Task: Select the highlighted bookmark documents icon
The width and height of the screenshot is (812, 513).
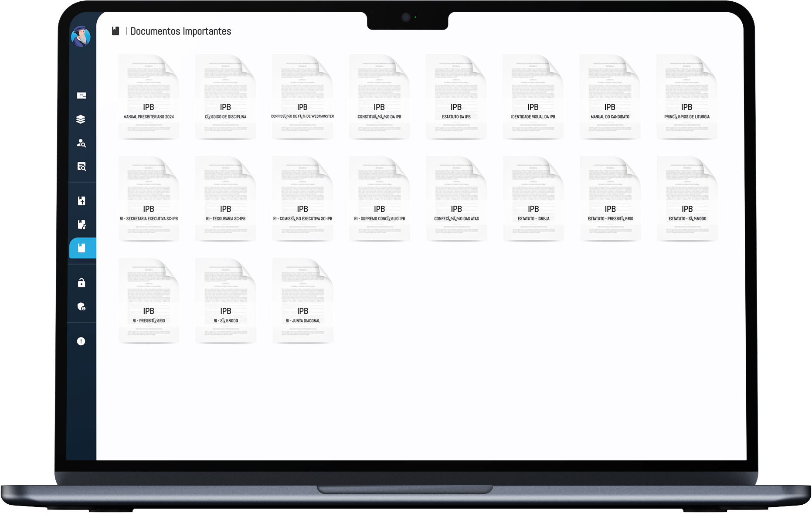Action: pos(82,248)
